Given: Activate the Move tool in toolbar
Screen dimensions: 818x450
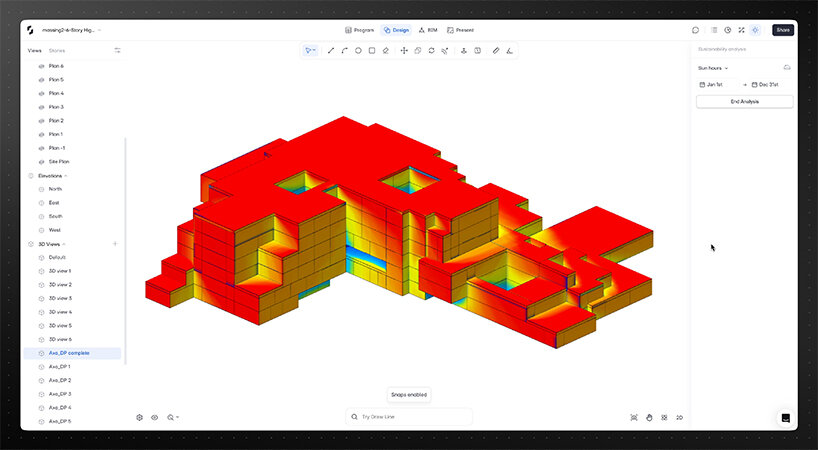Looking at the screenshot, I should tap(404, 50).
